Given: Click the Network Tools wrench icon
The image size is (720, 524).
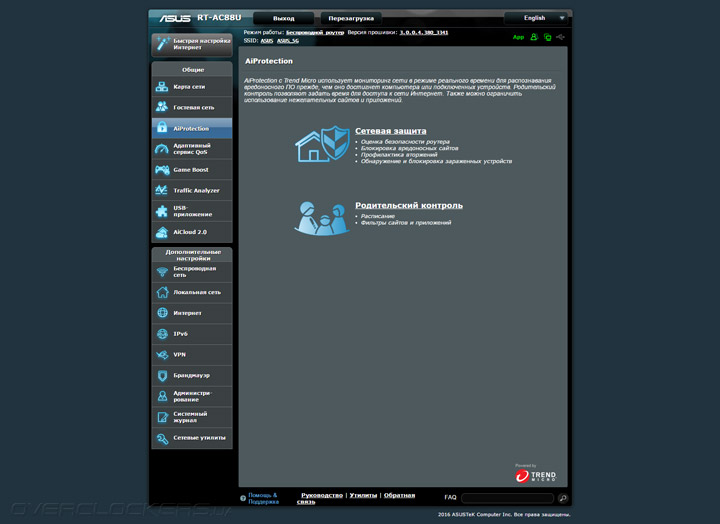Looking at the screenshot, I should pyautogui.click(x=162, y=438).
